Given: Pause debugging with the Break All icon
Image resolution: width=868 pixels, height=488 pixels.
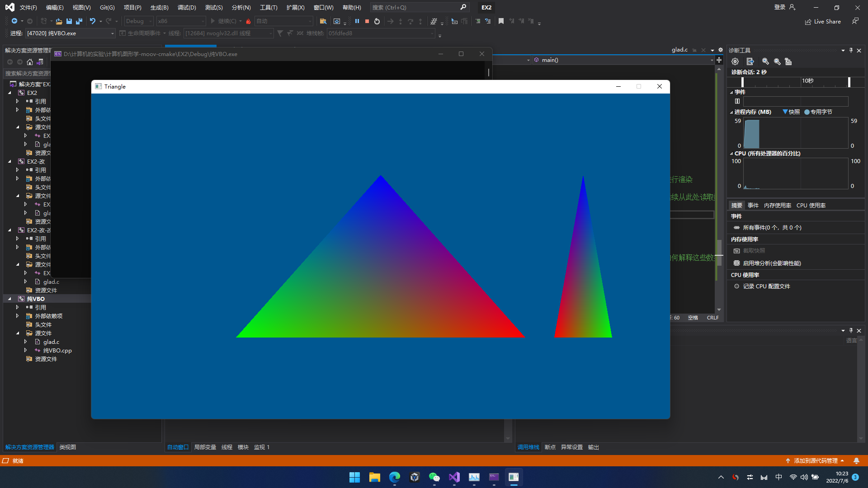Looking at the screenshot, I should coord(357,21).
